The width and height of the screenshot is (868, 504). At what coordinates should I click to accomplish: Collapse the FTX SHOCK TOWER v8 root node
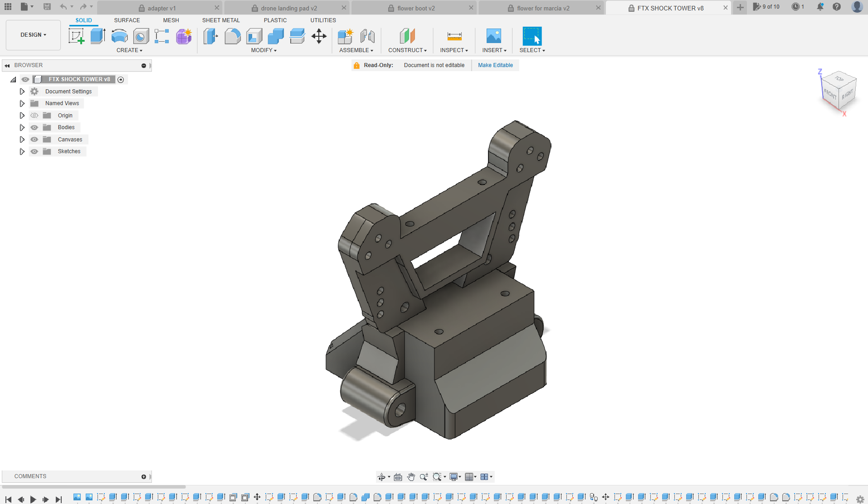click(13, 80)
